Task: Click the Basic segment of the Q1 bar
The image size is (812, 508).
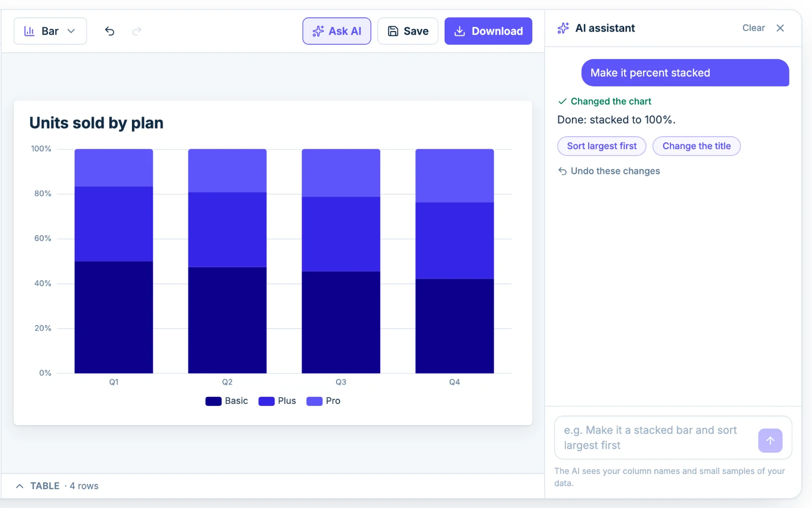Action: coord(114,317)
